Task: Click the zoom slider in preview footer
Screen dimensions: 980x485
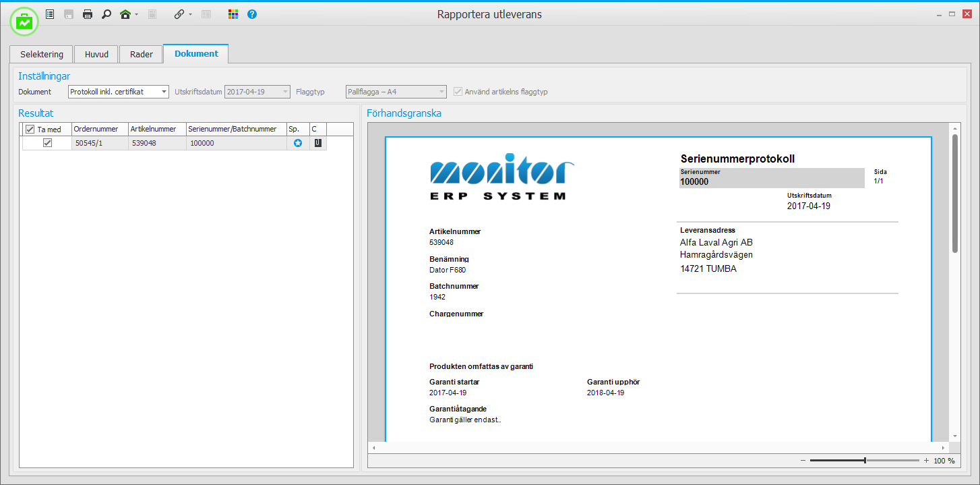Action: (x=865, y=461)
